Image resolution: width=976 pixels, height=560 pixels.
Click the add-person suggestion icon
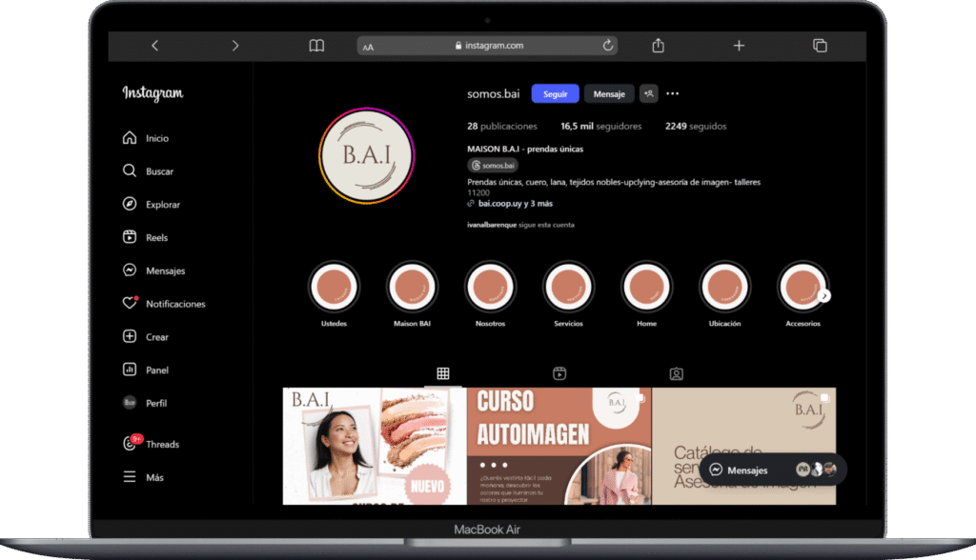pyautogui.click(x=648, y=93)
